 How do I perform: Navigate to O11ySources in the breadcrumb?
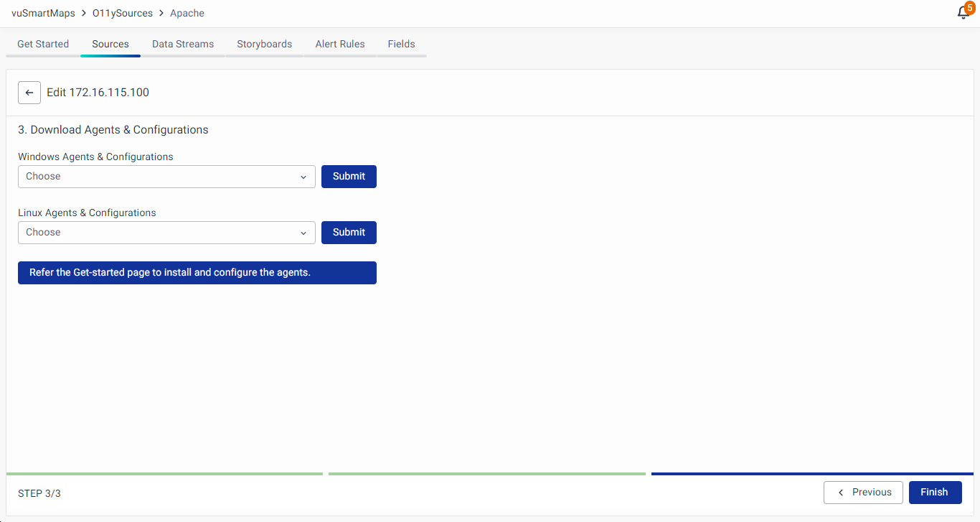123,13
